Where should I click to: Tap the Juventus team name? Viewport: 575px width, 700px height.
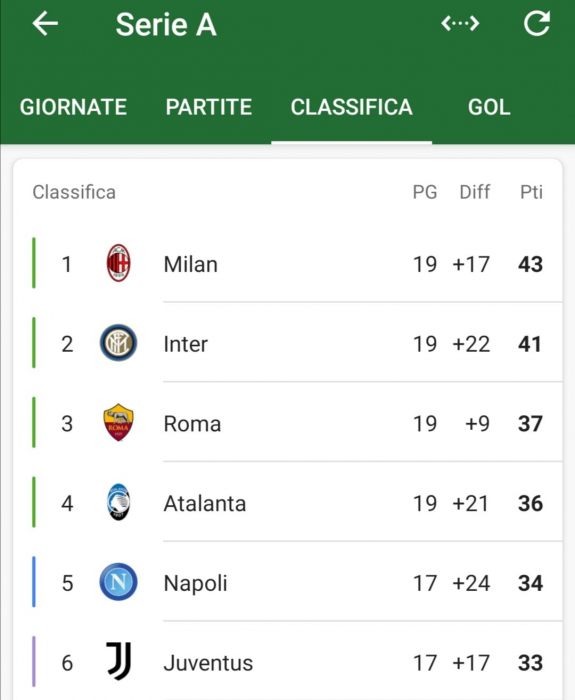coord(208,663)
